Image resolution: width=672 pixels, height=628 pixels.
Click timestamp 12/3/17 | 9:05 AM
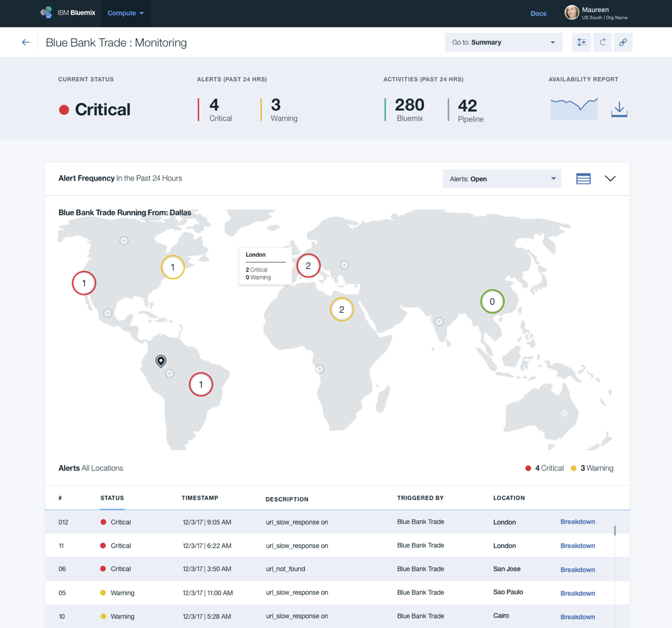(x=207, y=522)
